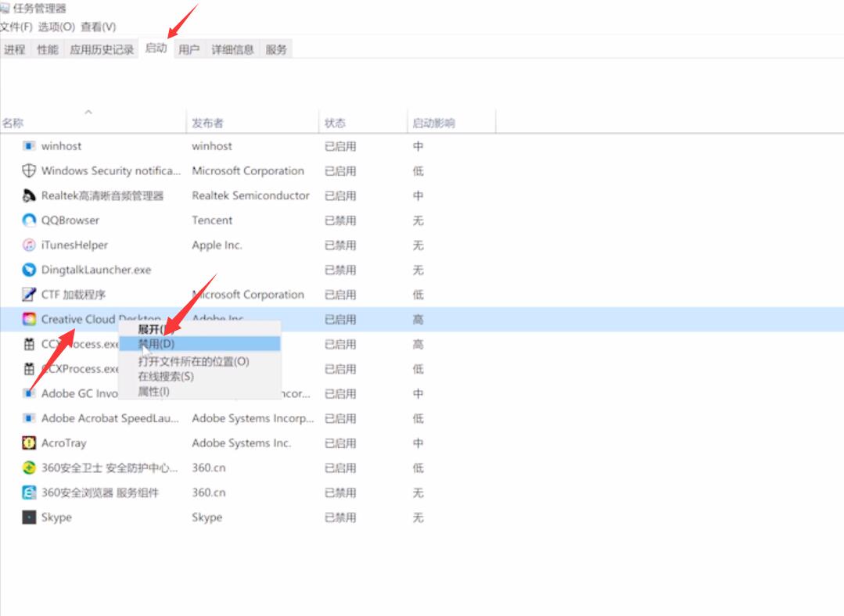Select the QQBrowser row name
This screenshot has width=844, height=616.
click(x=70, y=220)
